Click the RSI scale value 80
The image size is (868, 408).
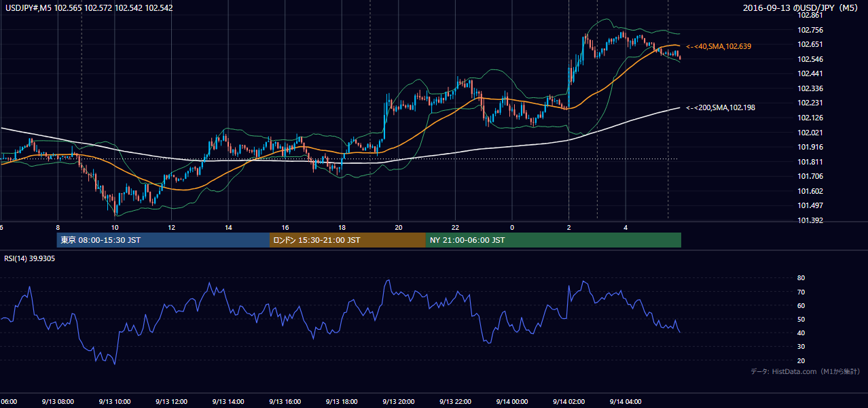tap(801, 278)
